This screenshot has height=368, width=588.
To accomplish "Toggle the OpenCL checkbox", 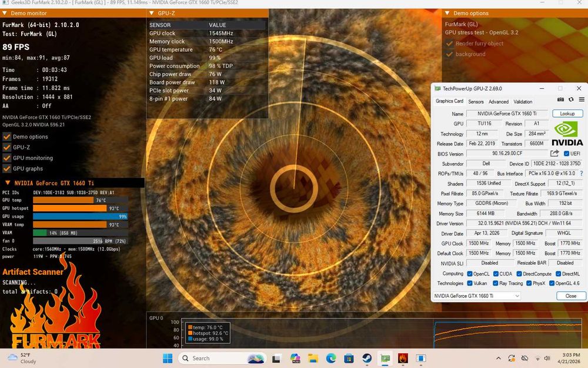I will pos(469,274).
